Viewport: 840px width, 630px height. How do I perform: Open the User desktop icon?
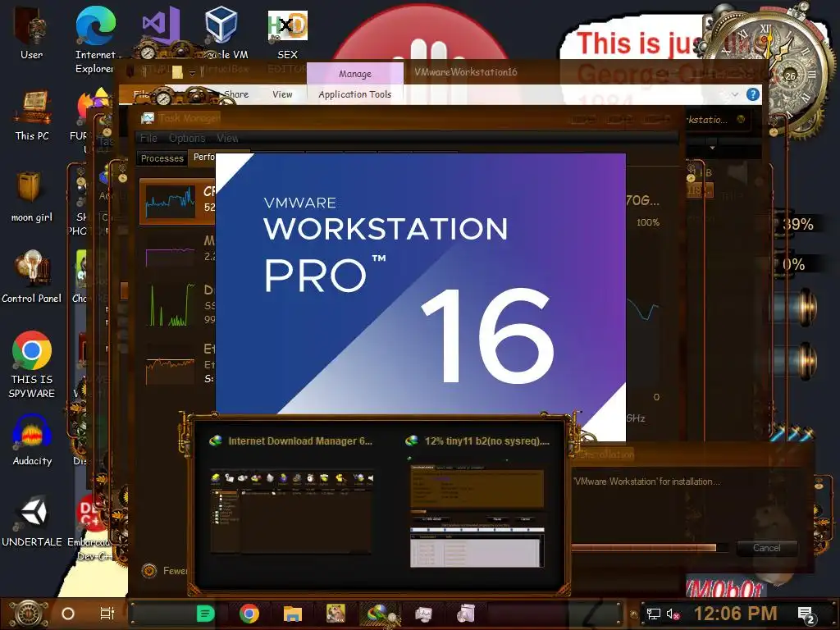[31, 32]
